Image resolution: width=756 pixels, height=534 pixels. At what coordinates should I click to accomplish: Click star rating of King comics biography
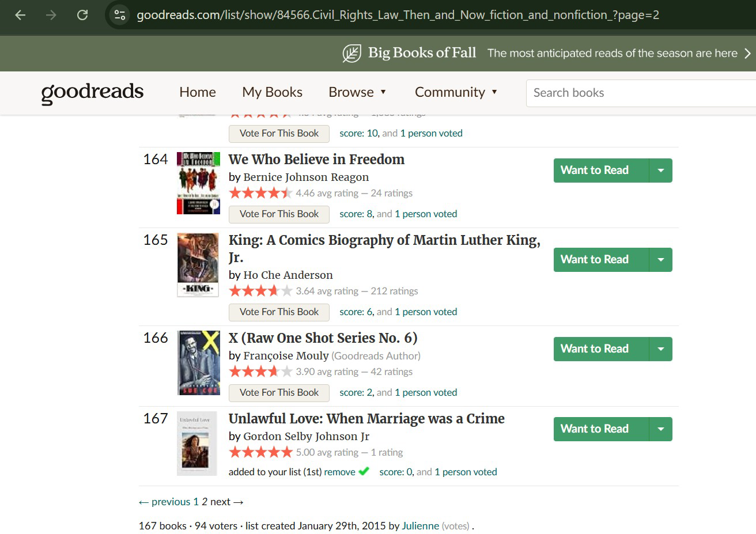tap(260, 291)
